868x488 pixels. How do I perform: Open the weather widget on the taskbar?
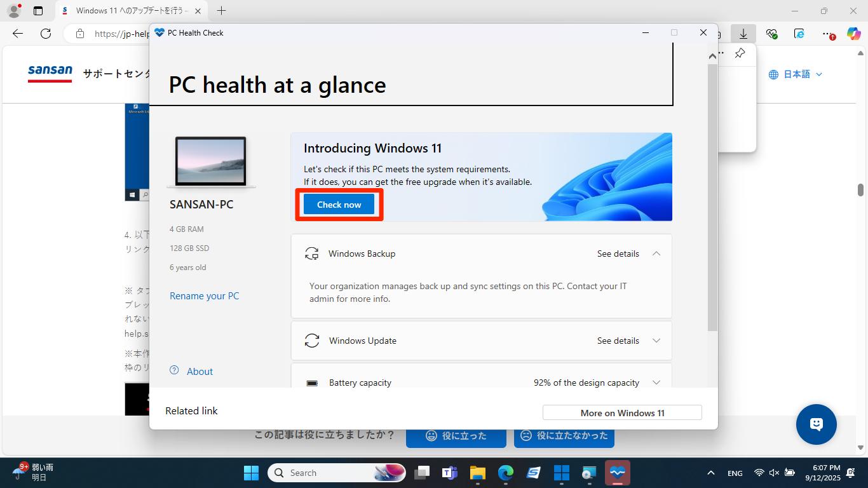33,472
